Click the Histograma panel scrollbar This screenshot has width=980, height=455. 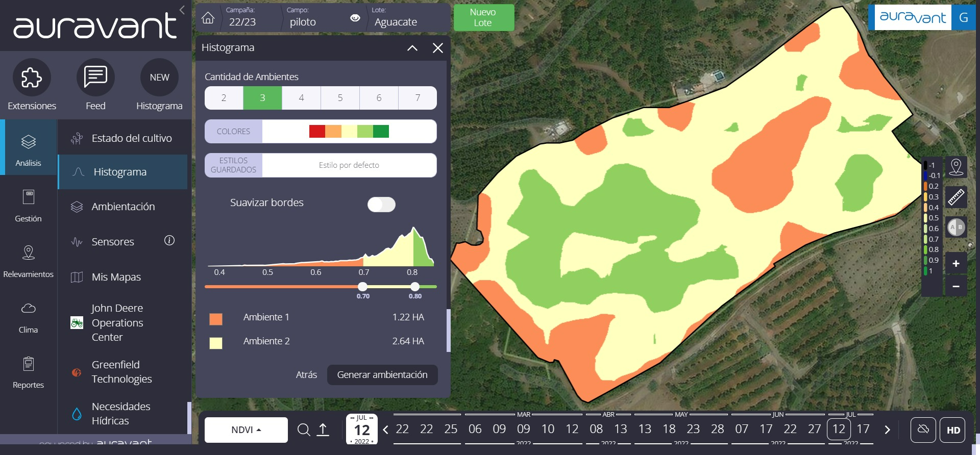449,331
